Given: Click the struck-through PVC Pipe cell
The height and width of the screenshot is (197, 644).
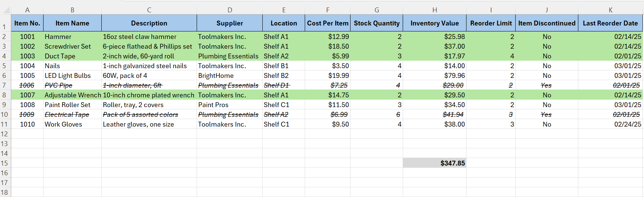Looking at the screenshot, I should click(x=72, y=85).
